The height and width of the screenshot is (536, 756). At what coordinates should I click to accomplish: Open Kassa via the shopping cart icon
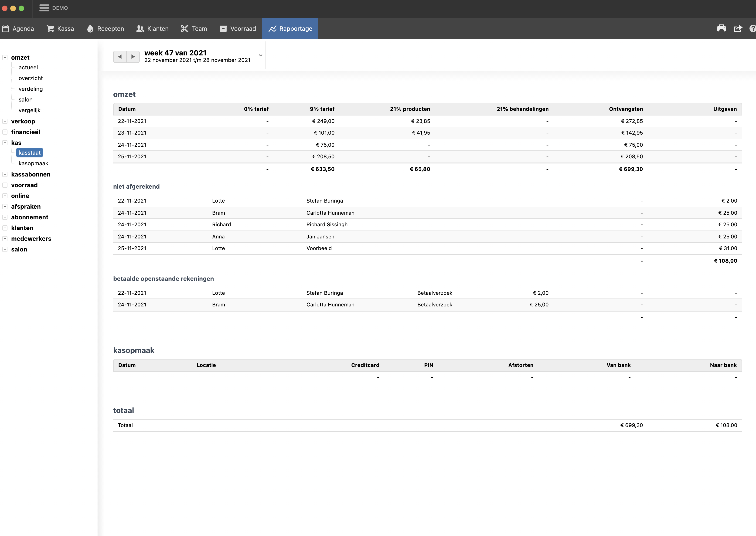[x=50, y=29]
